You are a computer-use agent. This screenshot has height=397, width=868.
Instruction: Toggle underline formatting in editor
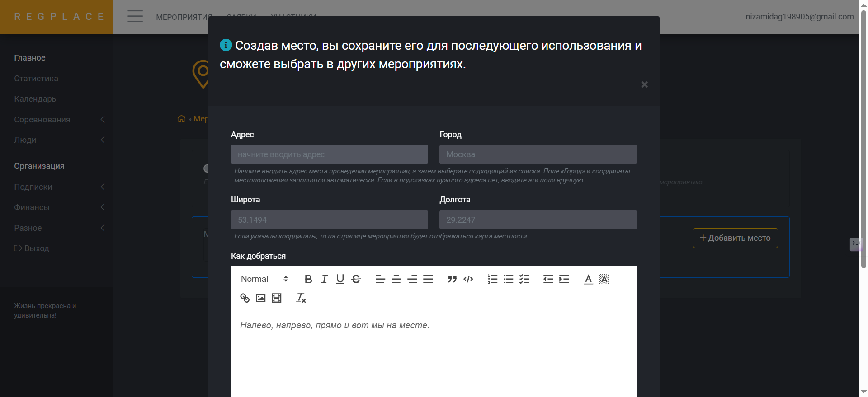click(340, 279)
